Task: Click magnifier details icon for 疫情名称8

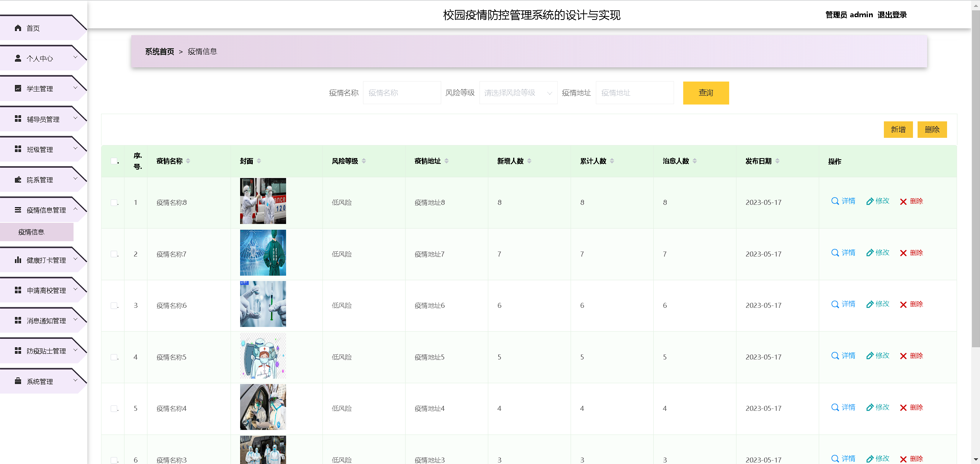Action: tap(835, 201)
